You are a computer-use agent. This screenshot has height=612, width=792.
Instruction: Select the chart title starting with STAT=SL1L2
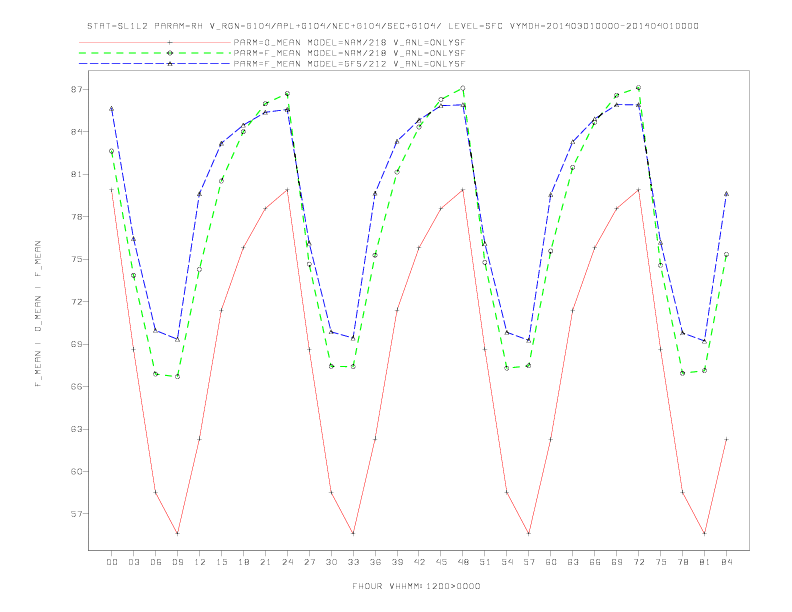coord(392,26)
